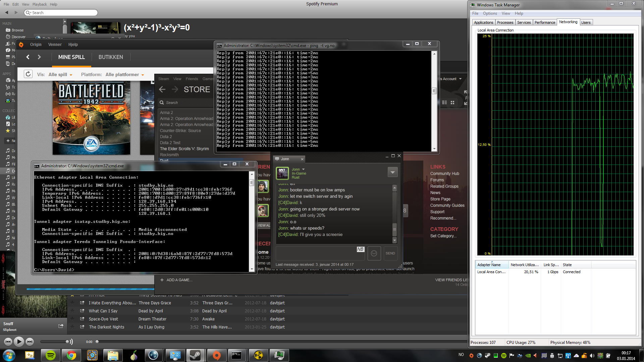Screen dimensions: 644x362
Task: Select The Elder Scrolls V: Skyrim in library
Action: point(184,149)
